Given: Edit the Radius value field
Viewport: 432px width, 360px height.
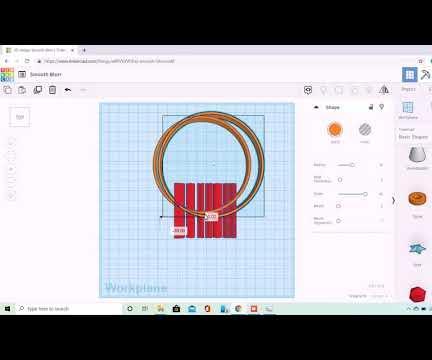Looking at the screenshot, I should point(381,165).
